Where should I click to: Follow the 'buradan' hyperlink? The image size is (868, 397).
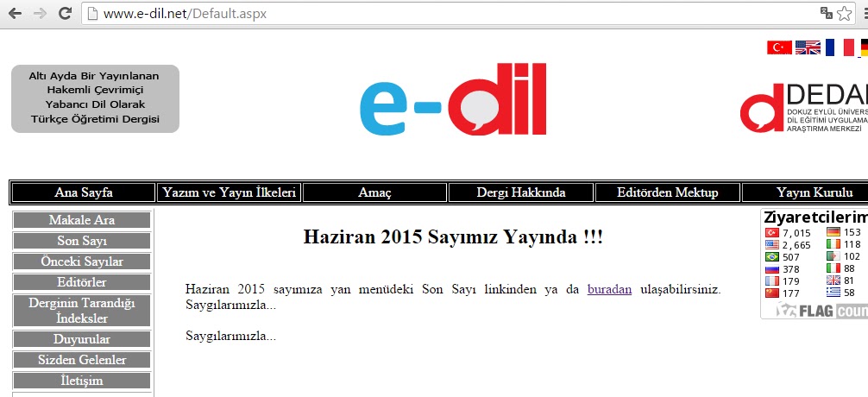click(609, 290)
